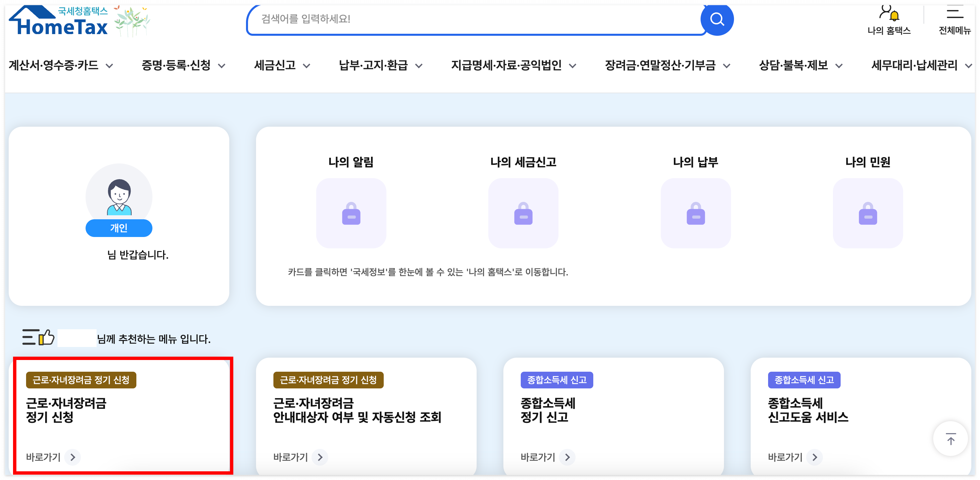Screen dimensions: 980x480
Task: Click purple 종합소득세 신고 tag on 신고도움 서비스 card
Action: pyautogui.click(x=804, y=380)
